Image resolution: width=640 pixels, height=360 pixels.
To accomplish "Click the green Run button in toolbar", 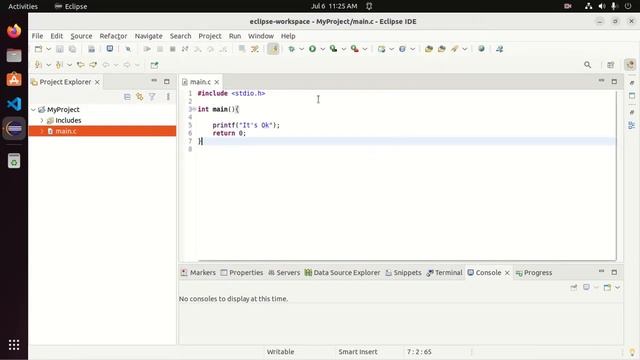I will pos(312,49).
